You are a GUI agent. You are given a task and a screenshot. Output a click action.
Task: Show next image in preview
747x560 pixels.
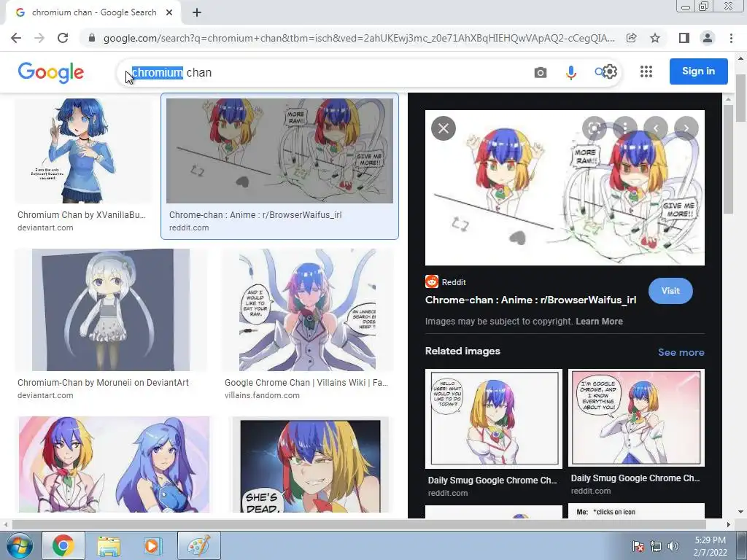pos(686,128)
